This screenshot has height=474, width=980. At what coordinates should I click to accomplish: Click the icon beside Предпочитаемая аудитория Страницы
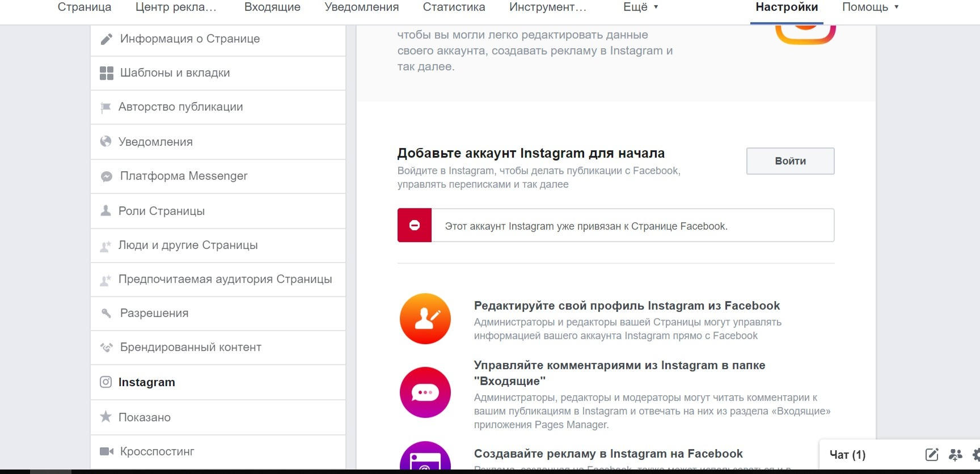pyautogui.click(x=105, y=280)
